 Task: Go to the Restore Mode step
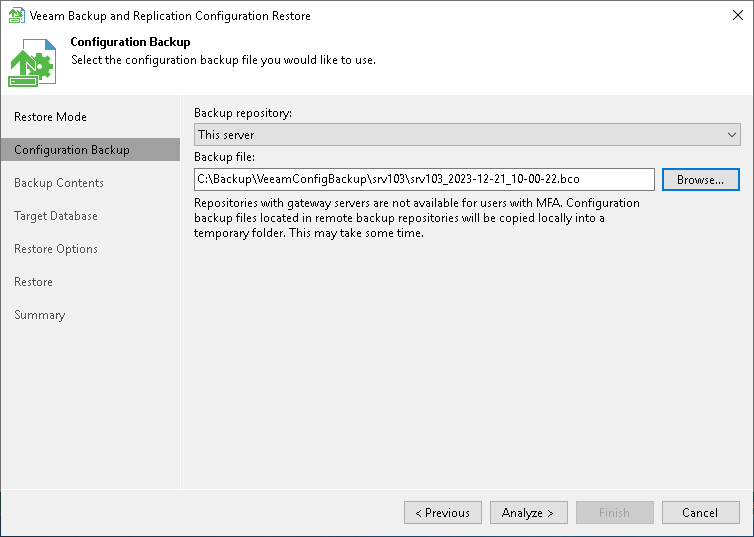pos(50,117)
